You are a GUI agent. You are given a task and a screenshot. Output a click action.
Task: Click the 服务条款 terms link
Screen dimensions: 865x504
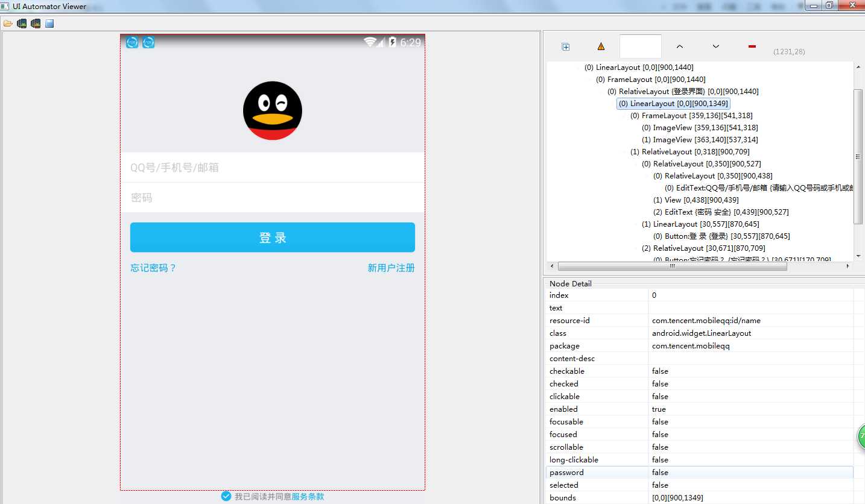pyautogui.click(x=308, y=497)
